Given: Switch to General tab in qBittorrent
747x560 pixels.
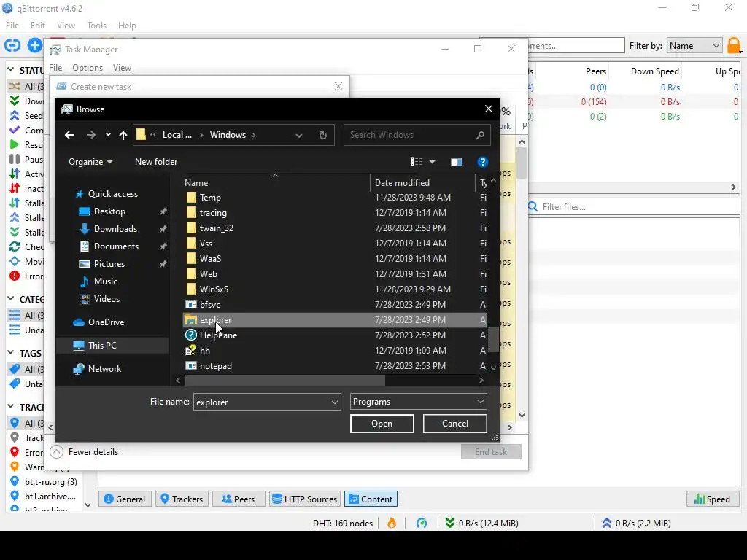Looking at the screenshot, I should [125, 499].
